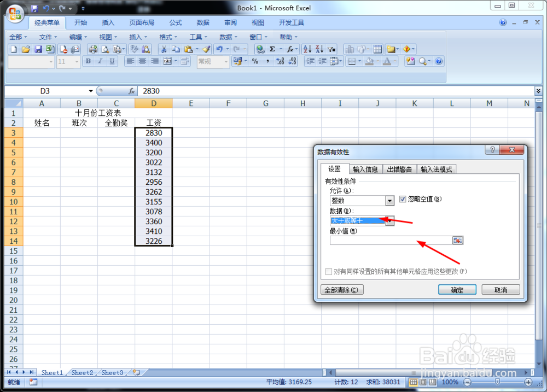The height and width of the screenshot is (392, 547).
Task: Click the zoom slider handle
Action: [497, 382]
